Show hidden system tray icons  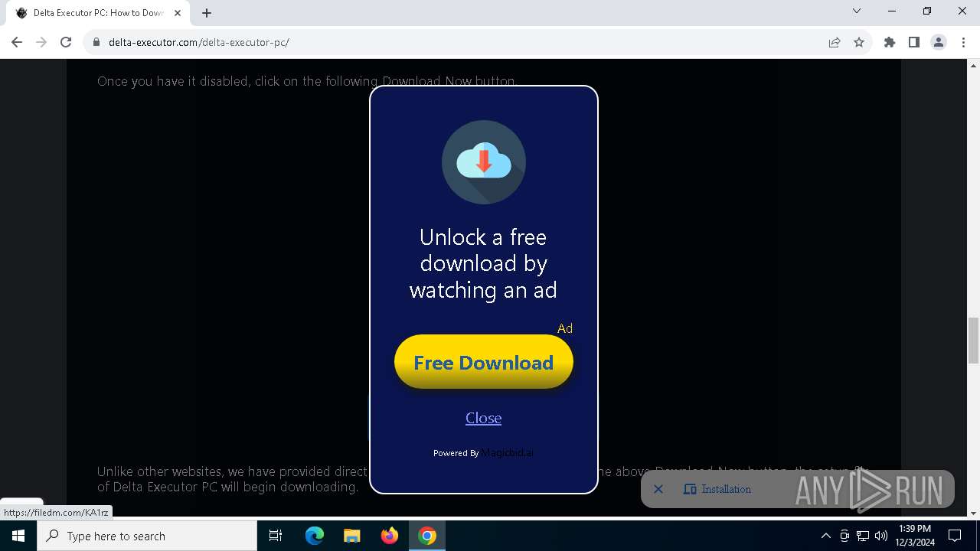click(x=825, y=536)
